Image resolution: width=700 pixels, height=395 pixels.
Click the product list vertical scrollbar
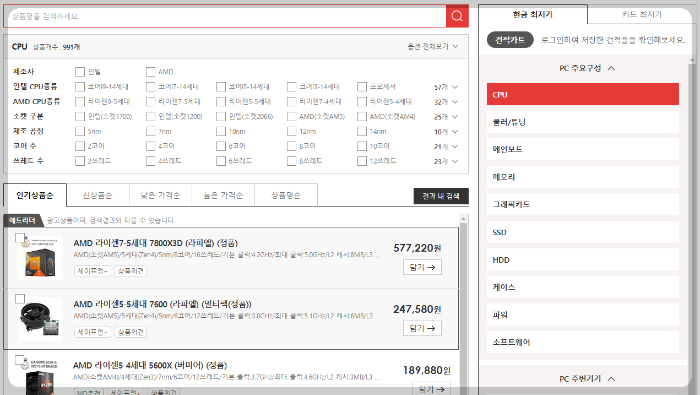coord(463,308)
